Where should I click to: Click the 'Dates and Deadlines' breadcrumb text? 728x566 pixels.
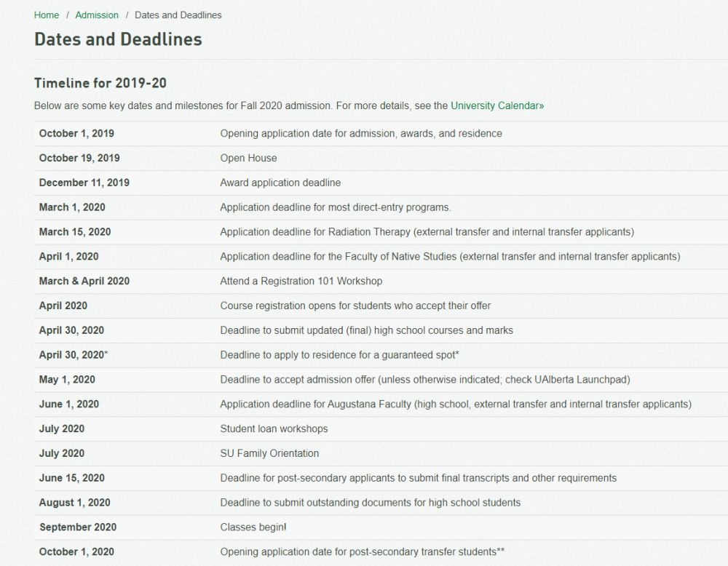click(x=178, y=15)
